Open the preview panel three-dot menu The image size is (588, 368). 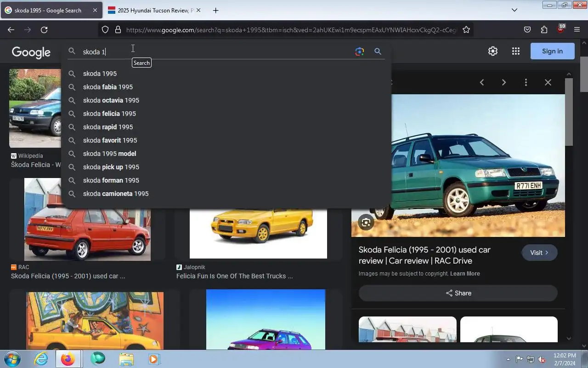tap(526, 82)
